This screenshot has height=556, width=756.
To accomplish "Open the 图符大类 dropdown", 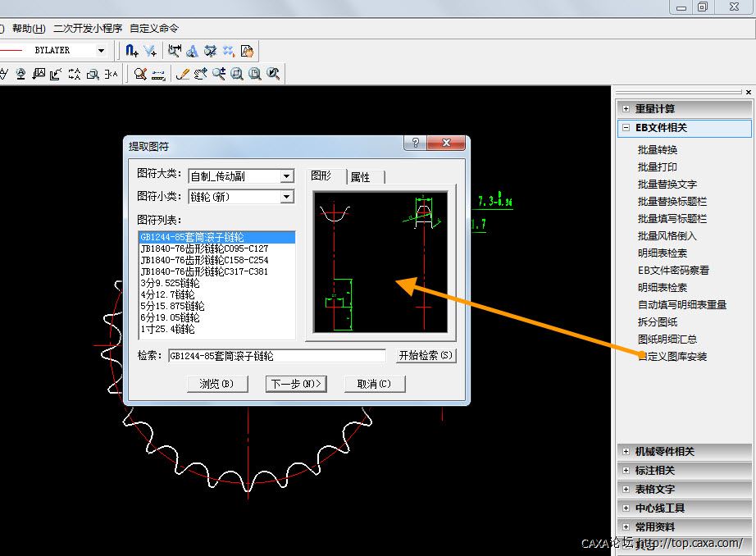I will (286, 176).
